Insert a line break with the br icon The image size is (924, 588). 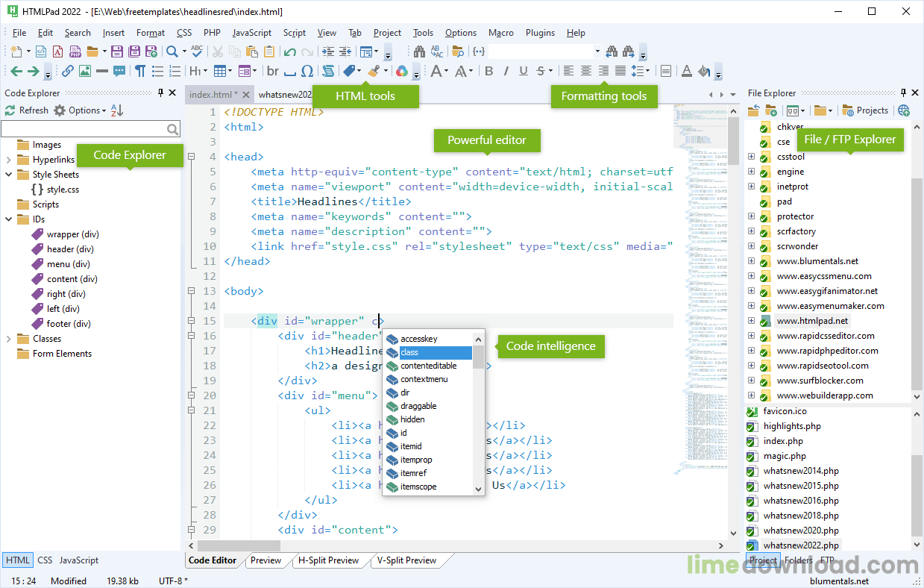click(x=273, y=72)
